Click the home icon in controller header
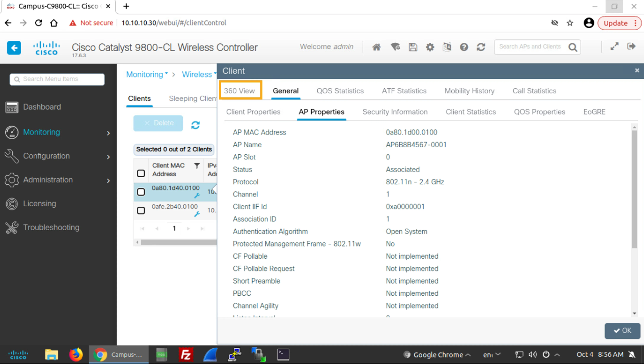644x364 pixels. pos(376,47)
